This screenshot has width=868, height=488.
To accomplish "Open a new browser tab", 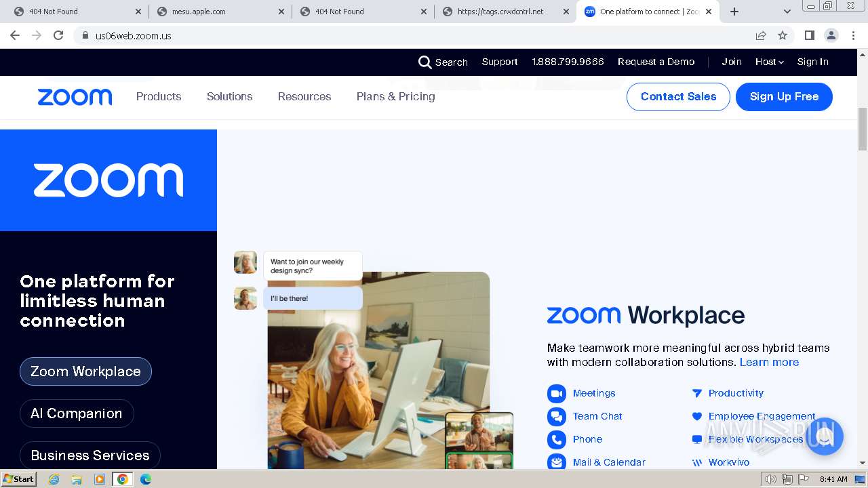I will pyautogui.click(x=734, y=12).
